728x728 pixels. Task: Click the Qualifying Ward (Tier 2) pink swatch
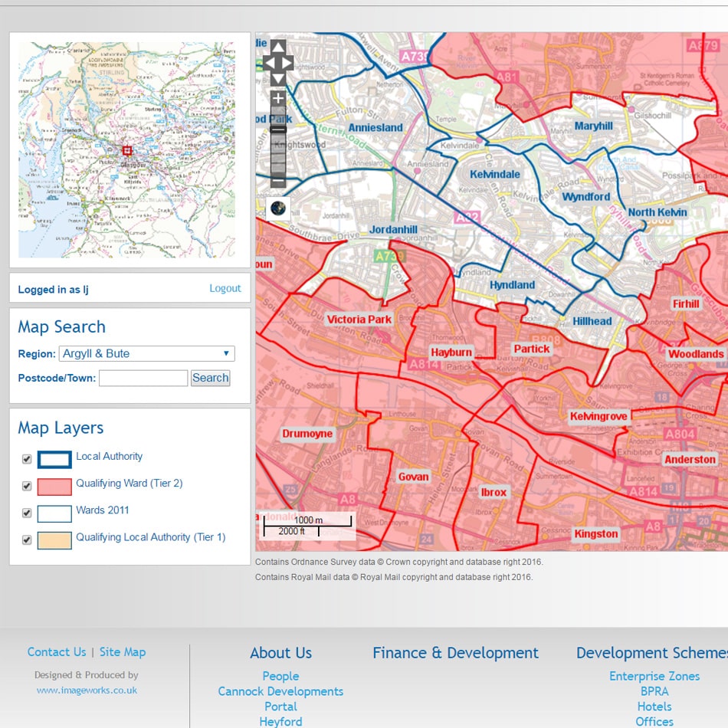(54, 486)
